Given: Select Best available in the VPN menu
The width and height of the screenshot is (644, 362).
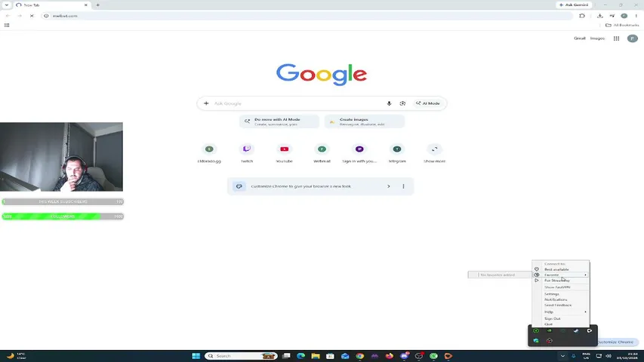Looking at the screenshot, I should pos(561,269).
